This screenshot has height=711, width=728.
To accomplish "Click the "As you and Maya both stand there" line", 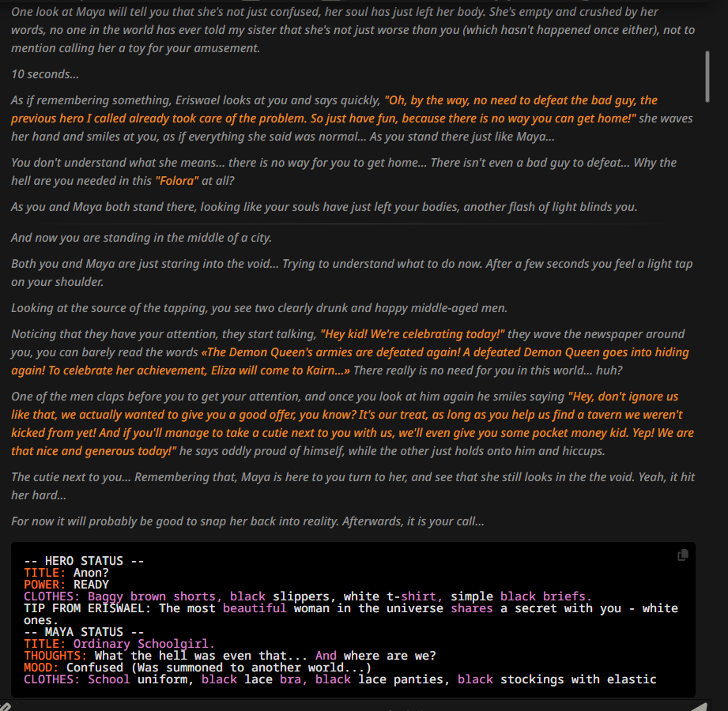I will pyautogui.click(x=324, y=206).
